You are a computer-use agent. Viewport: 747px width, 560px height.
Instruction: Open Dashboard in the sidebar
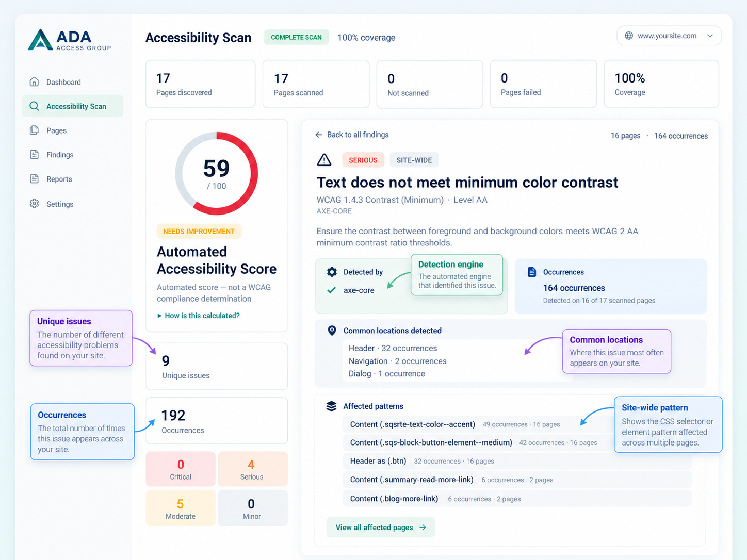pos(72,82)
